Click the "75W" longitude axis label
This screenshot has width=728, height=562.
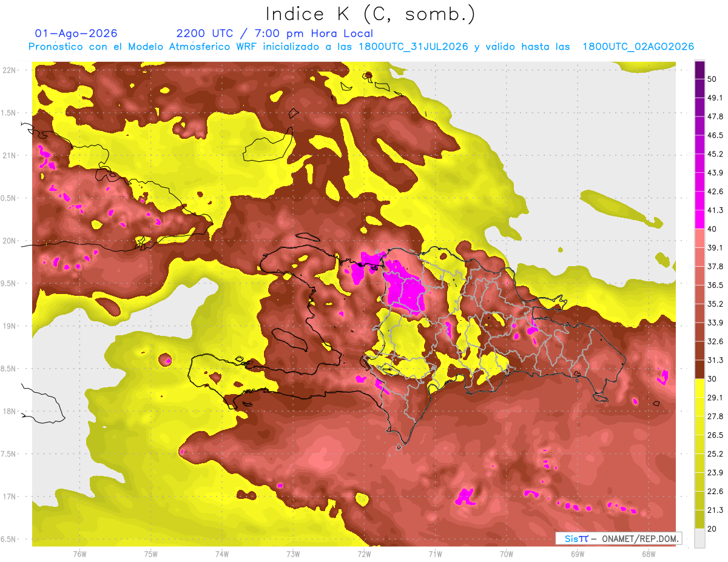[151, 554]
